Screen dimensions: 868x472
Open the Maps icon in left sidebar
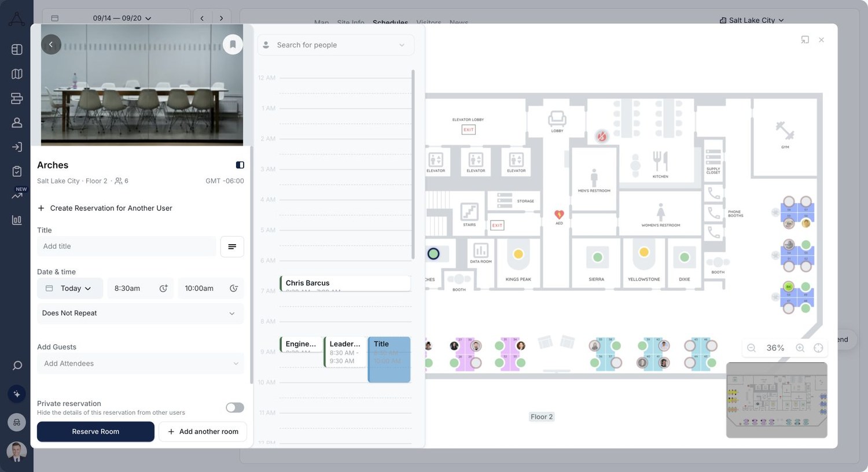17,73
